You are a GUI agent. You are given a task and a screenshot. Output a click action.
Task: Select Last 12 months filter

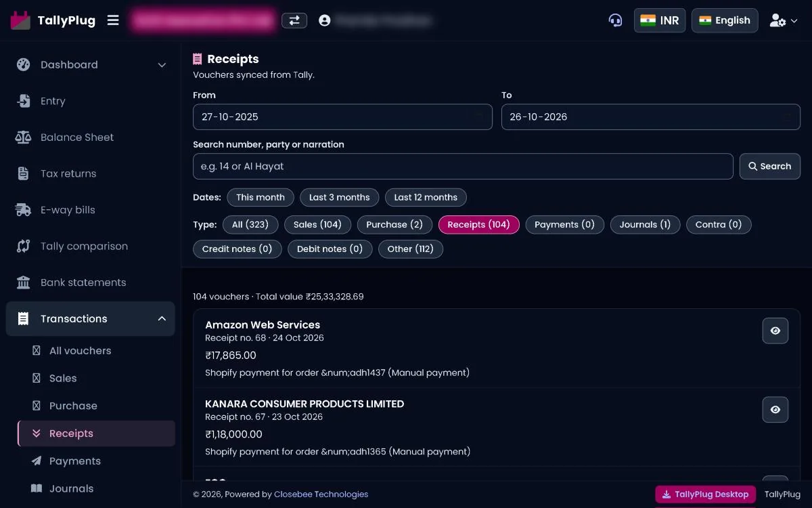coord(426,198)
